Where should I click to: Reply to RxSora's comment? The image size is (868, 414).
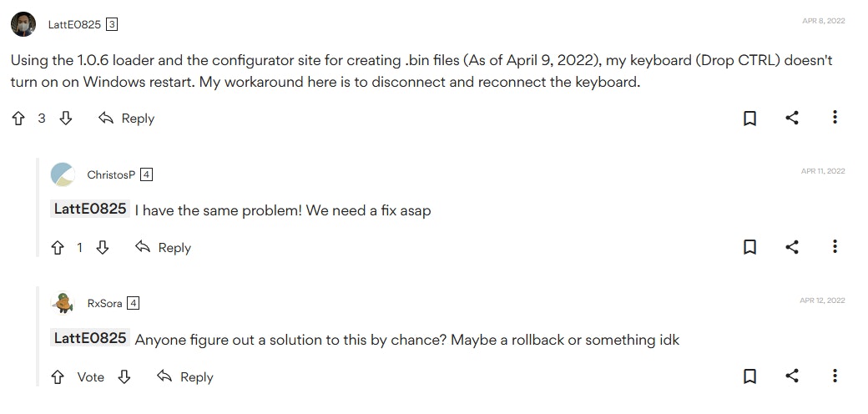(x=185, y=377)
